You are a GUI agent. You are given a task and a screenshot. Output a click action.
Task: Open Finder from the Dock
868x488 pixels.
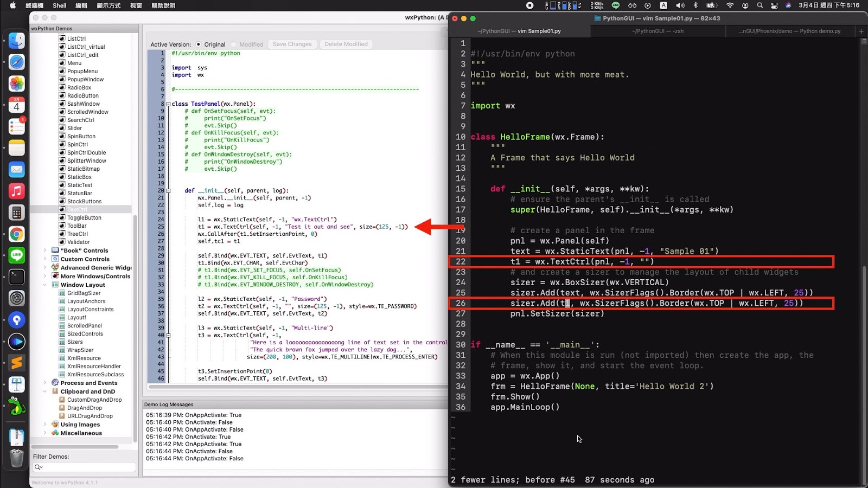coord(17,41)
